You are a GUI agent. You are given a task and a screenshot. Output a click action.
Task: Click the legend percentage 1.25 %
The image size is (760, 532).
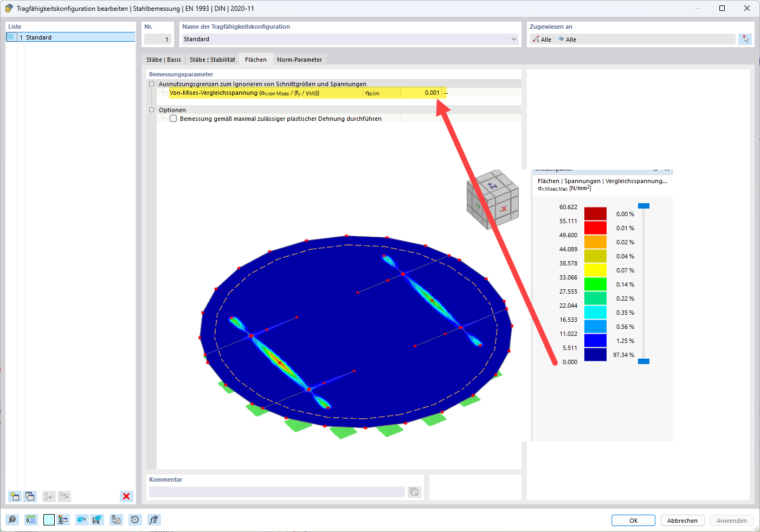625,341
